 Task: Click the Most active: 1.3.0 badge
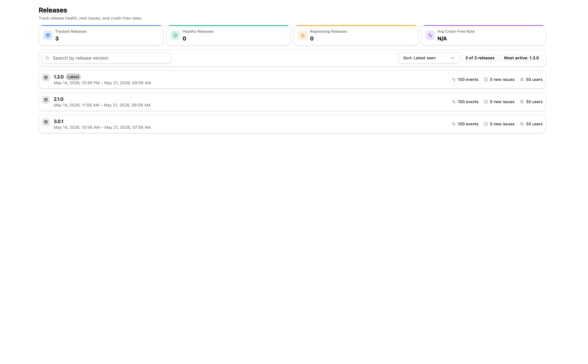pyautogui.click(x=521, y=58)
